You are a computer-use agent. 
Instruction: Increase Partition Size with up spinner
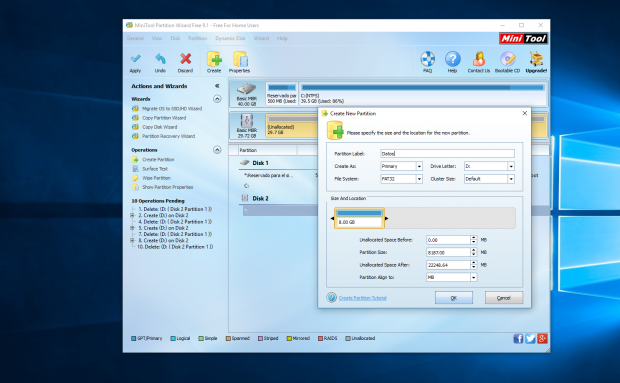tap(473, 250)
